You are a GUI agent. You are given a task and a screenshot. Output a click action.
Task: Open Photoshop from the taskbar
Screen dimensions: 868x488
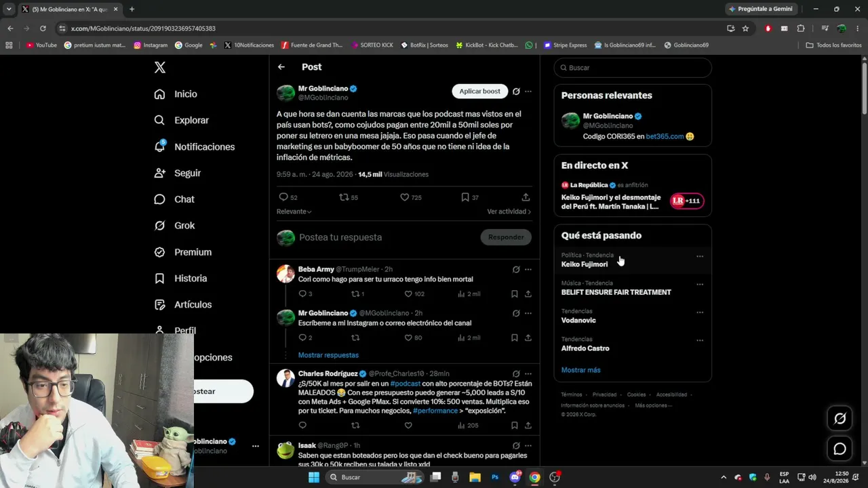(495, 477)
